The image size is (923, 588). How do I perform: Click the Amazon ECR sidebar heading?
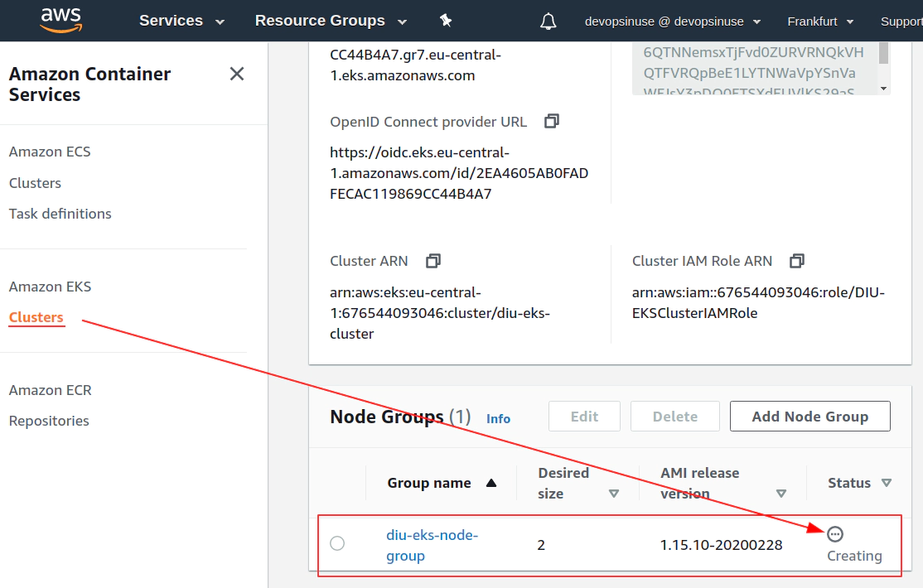tap(50, 390)
